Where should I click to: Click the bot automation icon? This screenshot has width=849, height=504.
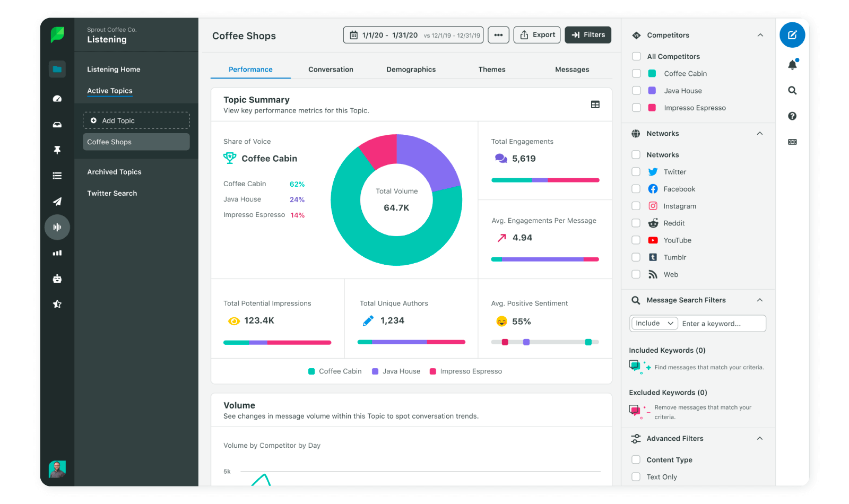point(57,278)
